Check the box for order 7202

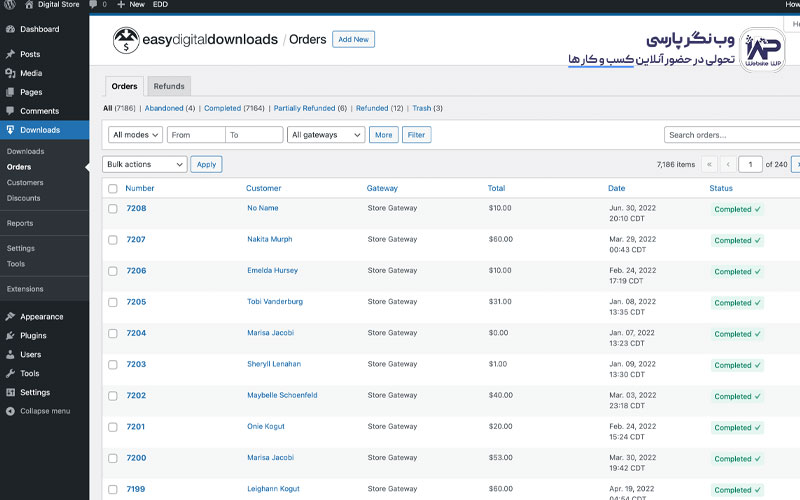click(113, 395)
